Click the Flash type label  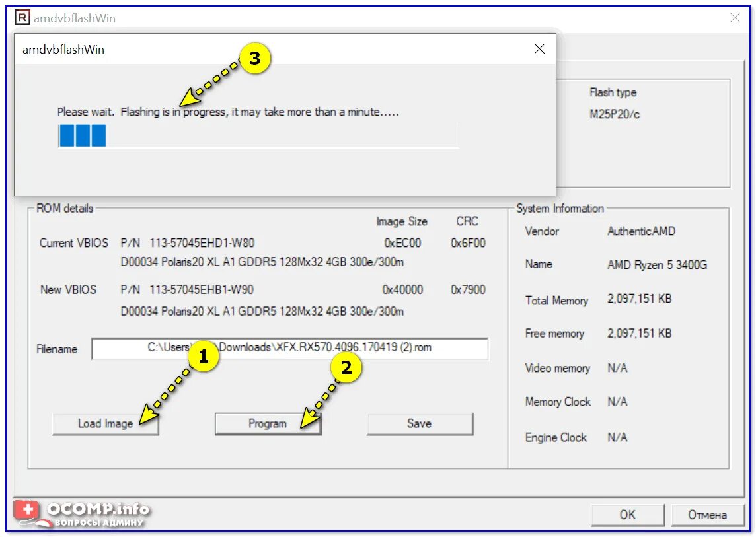coord(613,92)
